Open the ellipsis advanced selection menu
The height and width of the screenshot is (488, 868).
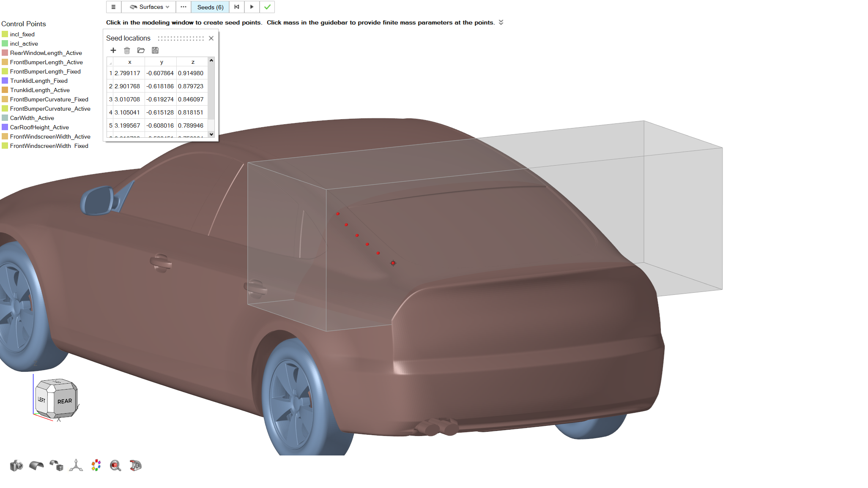[183, 7]
